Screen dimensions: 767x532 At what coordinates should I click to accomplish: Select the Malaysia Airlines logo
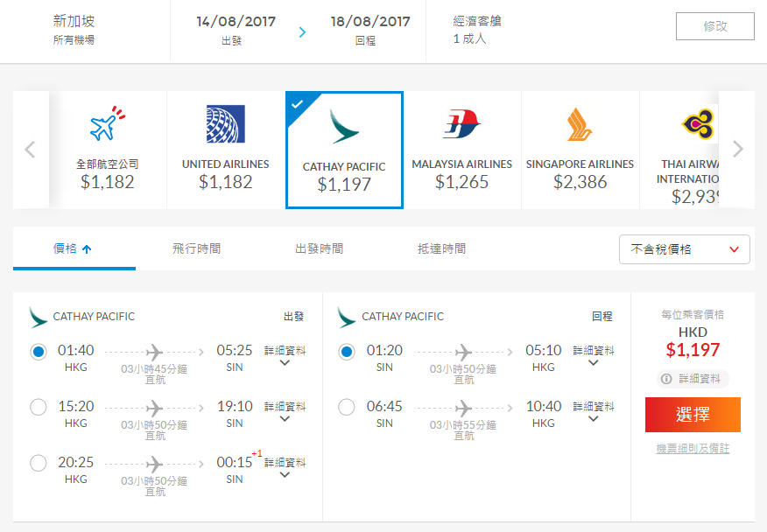(461, 123)
